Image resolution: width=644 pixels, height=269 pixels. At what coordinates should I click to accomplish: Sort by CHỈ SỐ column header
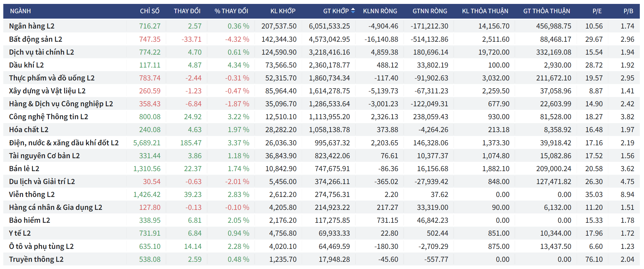pos(150,11)
